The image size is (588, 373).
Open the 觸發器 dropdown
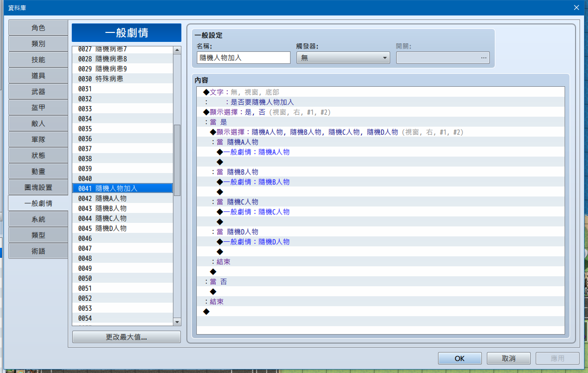[343, 58]
